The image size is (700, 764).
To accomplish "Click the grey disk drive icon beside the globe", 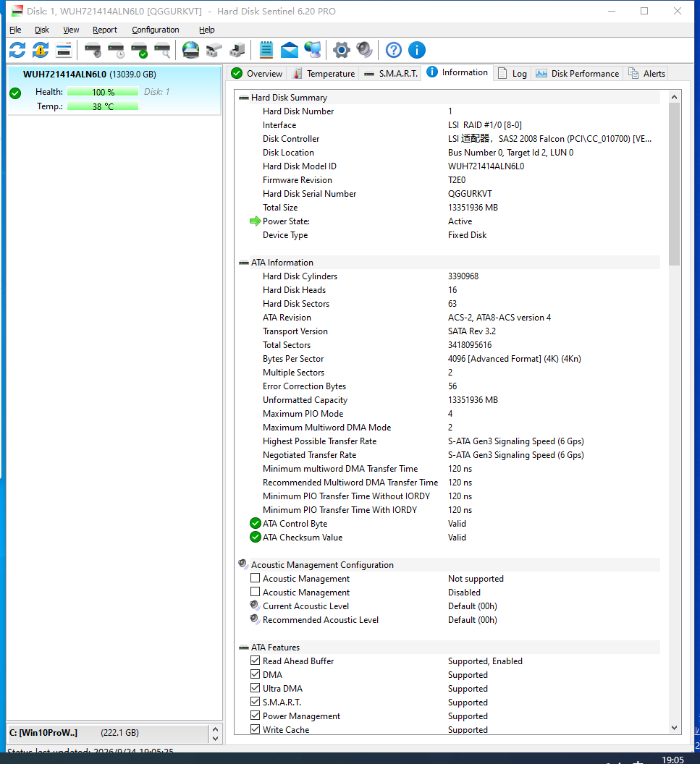I will 214,50.
